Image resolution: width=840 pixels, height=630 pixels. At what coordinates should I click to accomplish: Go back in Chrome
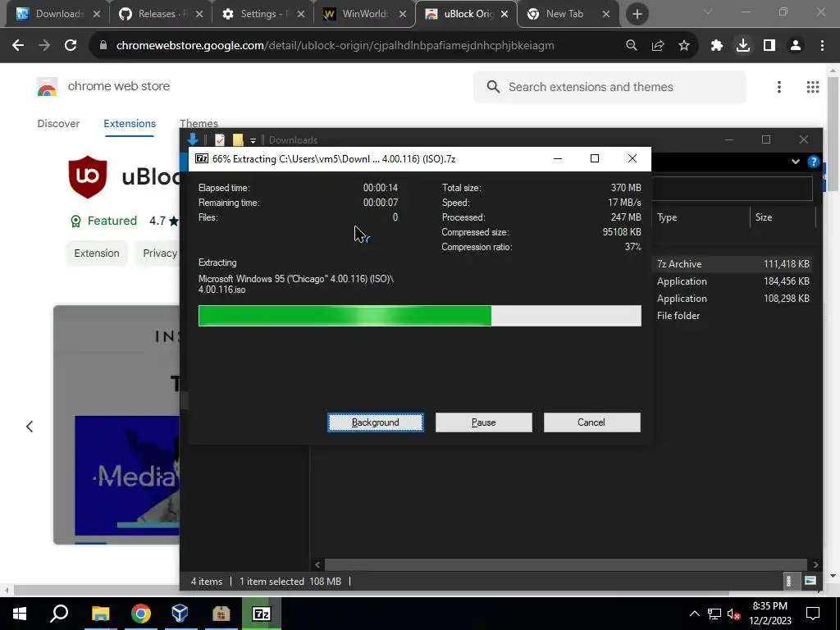coord(18,46)
